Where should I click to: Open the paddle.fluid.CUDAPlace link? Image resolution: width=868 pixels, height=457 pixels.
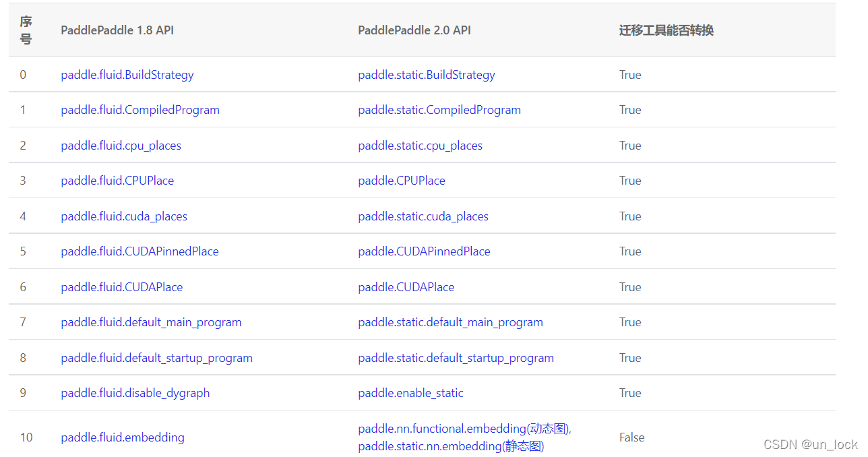coord(122,287)
